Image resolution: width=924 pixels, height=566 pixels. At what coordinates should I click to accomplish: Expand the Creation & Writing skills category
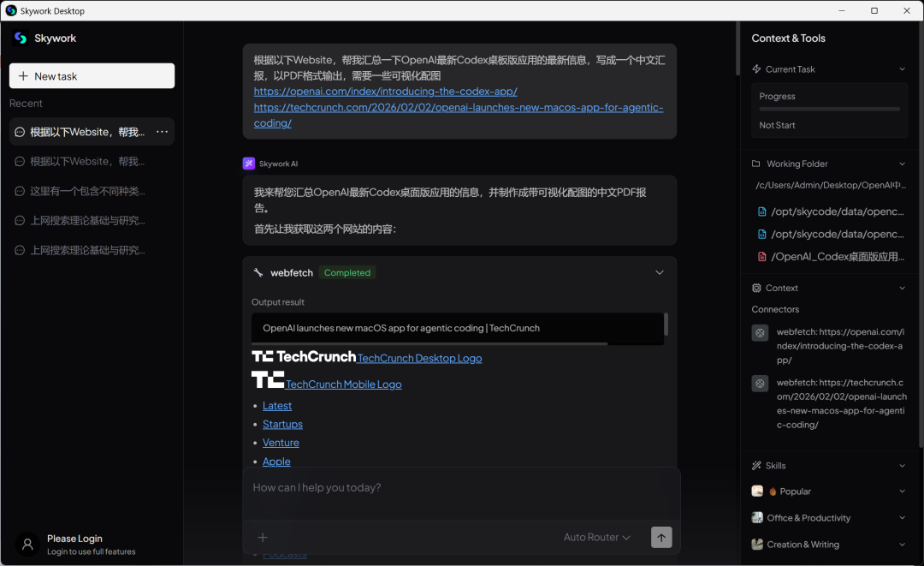pyautogui.click(x=902, y=545)
